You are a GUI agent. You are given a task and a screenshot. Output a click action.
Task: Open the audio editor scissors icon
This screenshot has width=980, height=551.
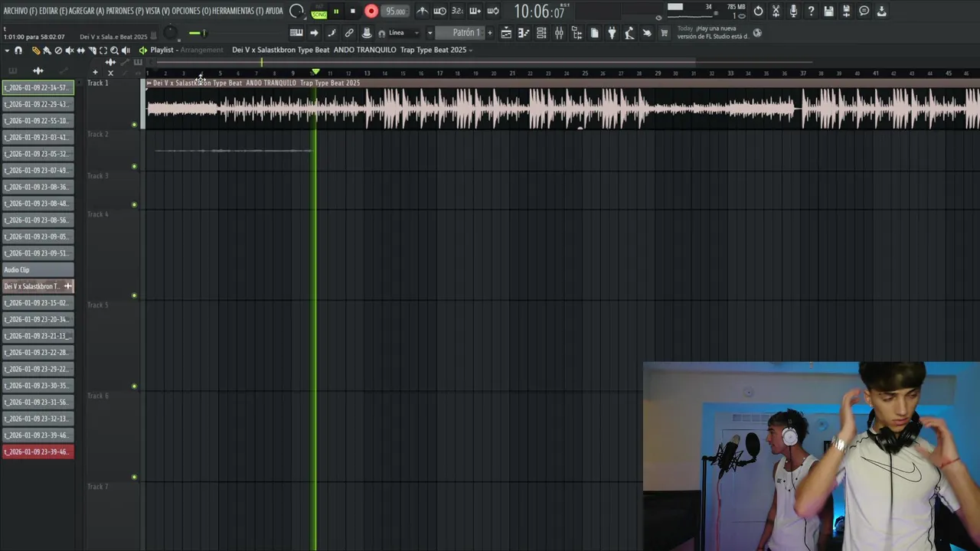coord(776,11)
